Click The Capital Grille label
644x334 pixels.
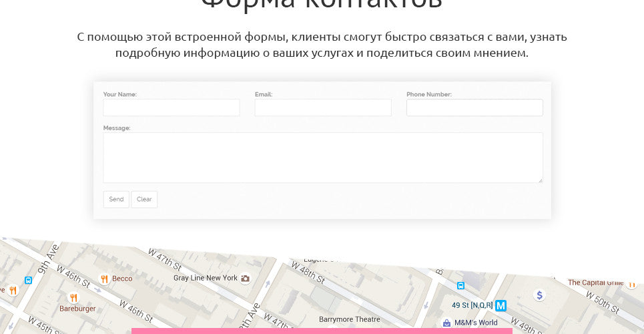(595, 283)
